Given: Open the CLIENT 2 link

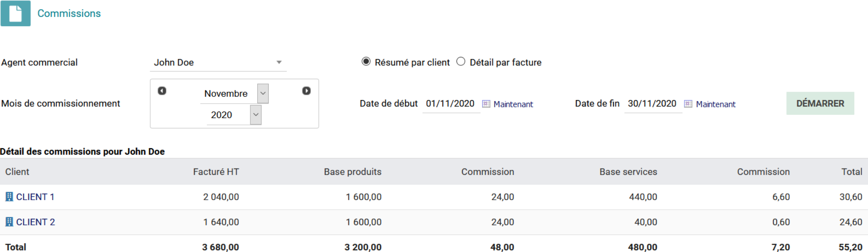Looking at the screenshot, I should pyautogui.click(x=35, y=222).
